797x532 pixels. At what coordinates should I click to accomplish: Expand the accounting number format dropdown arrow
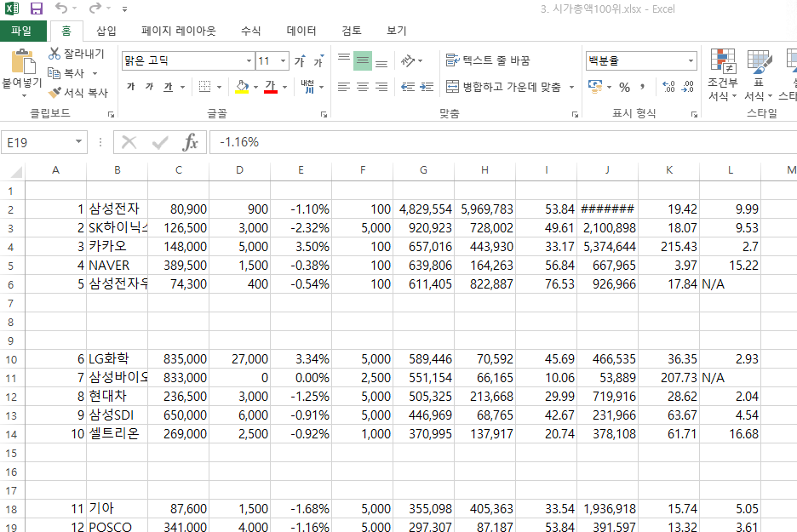[609, 87]
